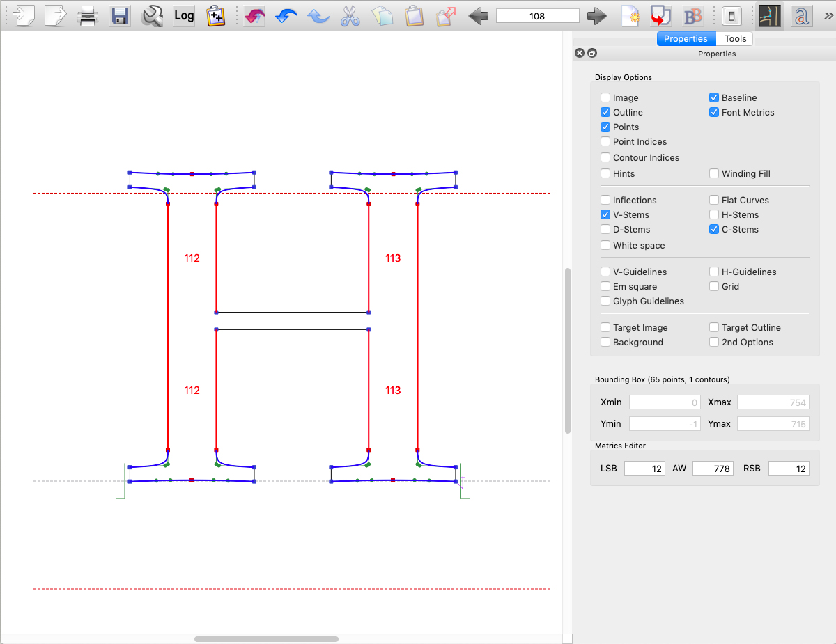Click the highlighted outline view mode icon
Image resolution: width=836 pixels, height=644 pixels.
coord(770,15)
